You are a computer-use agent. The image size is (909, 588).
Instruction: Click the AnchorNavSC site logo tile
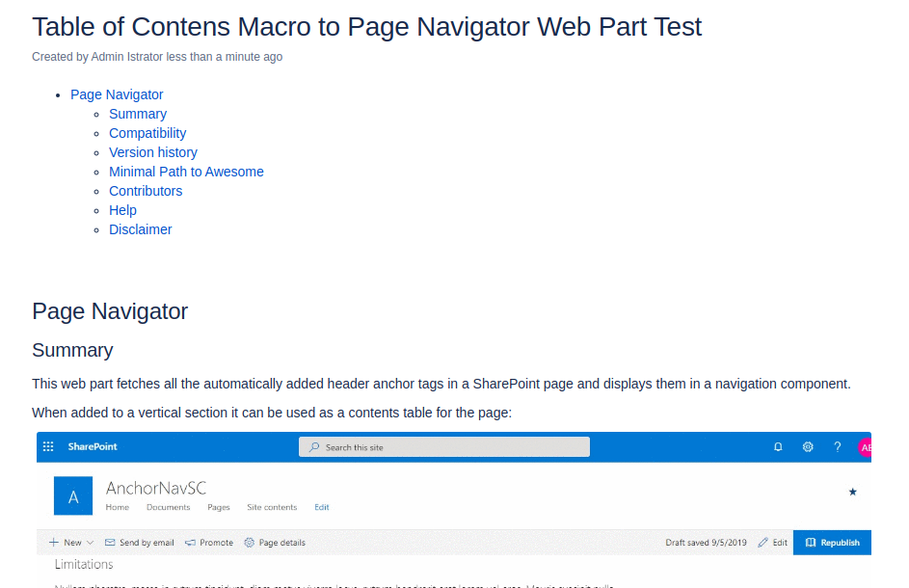tap(73, 495)
